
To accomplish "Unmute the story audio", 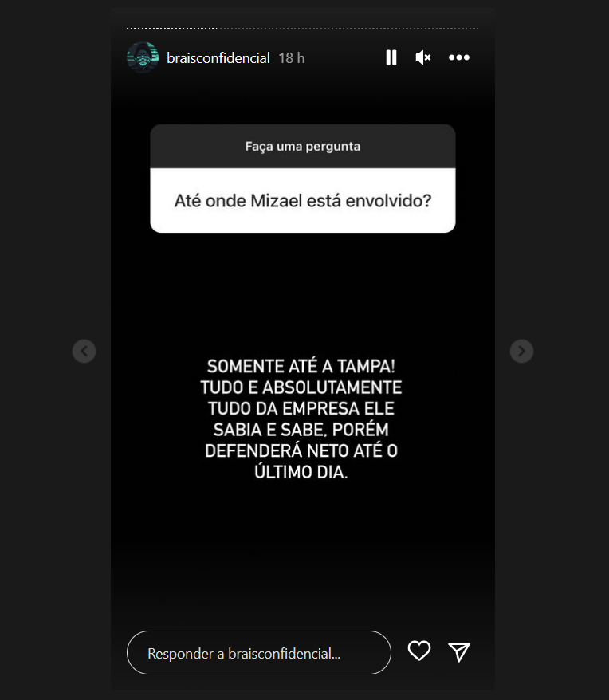I will pos(422,57).
